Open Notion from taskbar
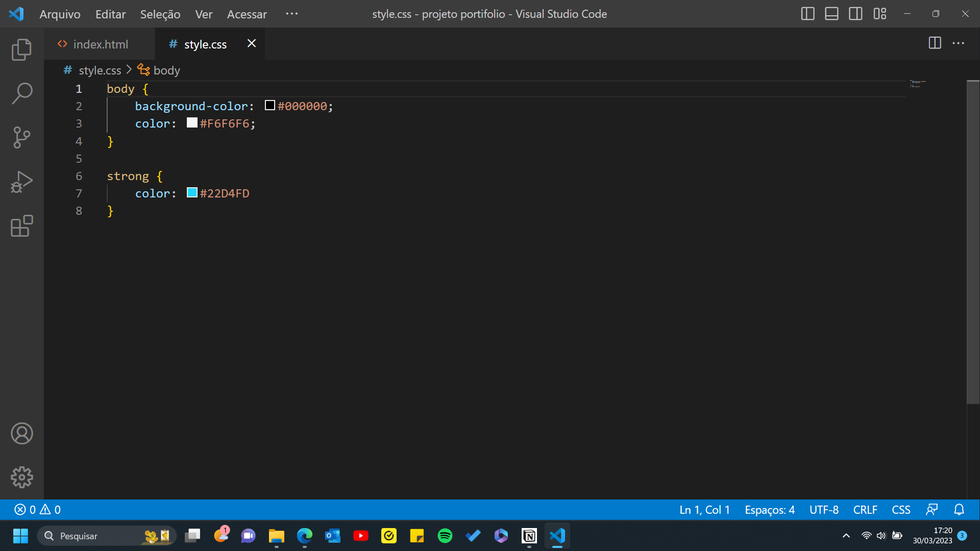This screenshot has height=551, width=980. (x=529, y=536)
